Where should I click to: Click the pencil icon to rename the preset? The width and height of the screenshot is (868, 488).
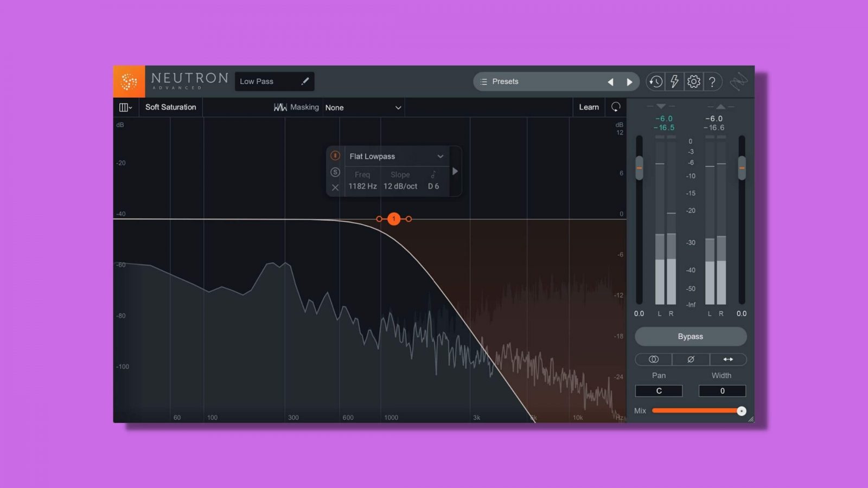coord(304,81)
